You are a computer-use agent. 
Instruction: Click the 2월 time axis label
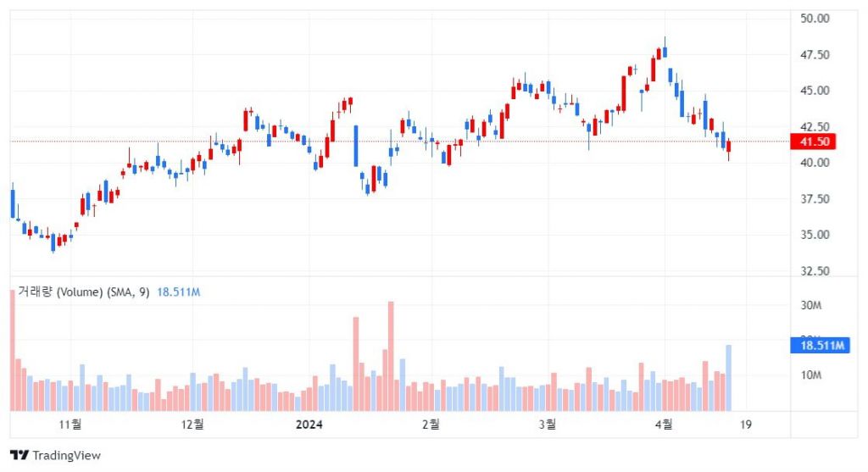[x=431, y=423]
